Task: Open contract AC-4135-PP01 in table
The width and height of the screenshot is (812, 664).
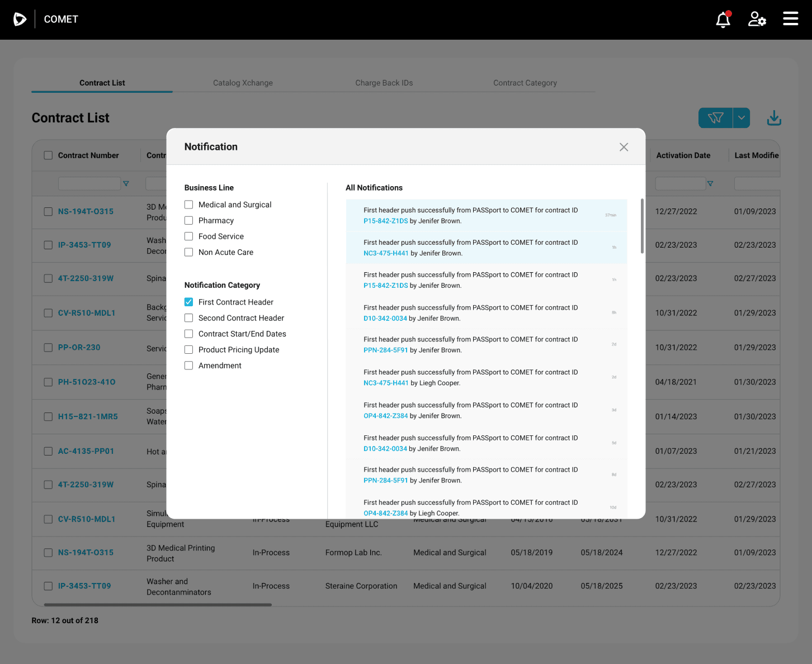Action: (86, 452)
